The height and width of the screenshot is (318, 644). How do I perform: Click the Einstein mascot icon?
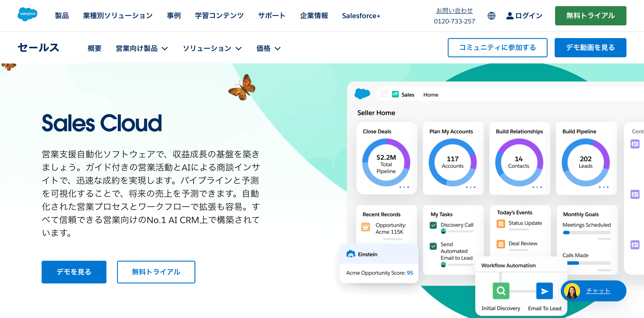coord(350,254)
